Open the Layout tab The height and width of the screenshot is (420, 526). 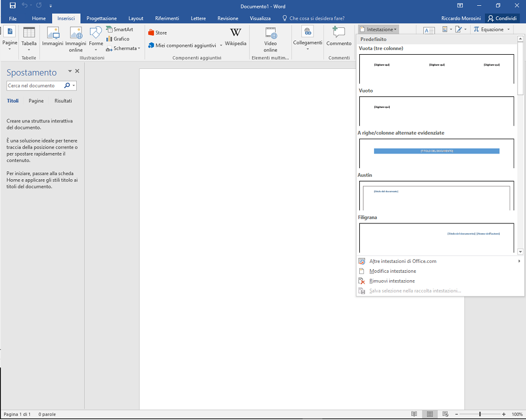[136, 18]
